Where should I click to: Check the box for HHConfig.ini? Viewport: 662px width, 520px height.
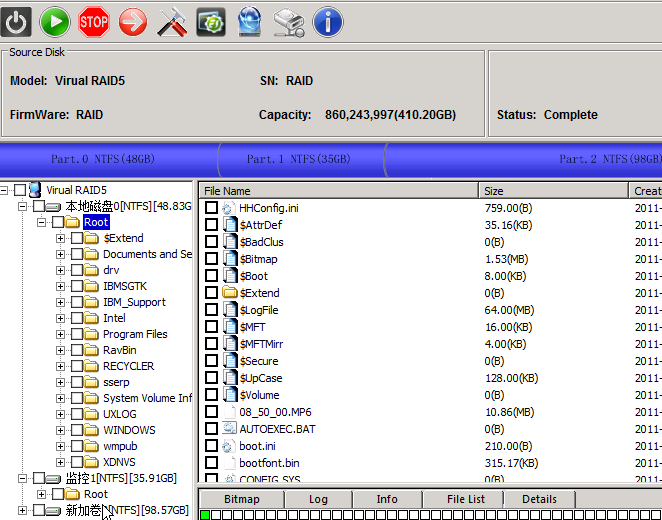click(212, 208)
